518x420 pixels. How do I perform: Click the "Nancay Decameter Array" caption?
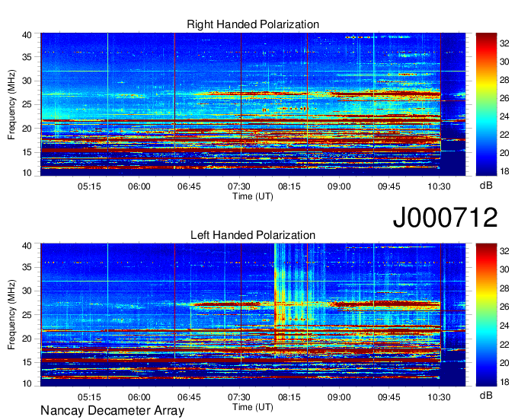112,410
